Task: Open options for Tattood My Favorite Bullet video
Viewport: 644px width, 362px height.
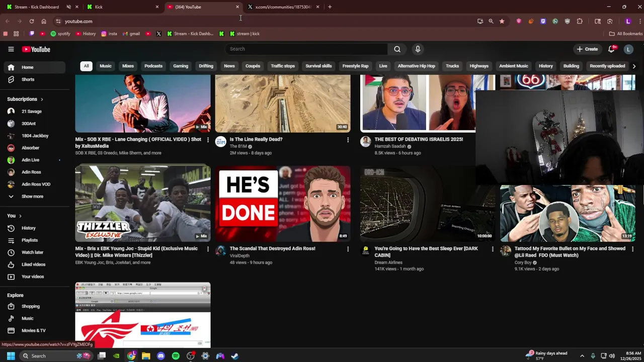Action: (x=632, y=249)
